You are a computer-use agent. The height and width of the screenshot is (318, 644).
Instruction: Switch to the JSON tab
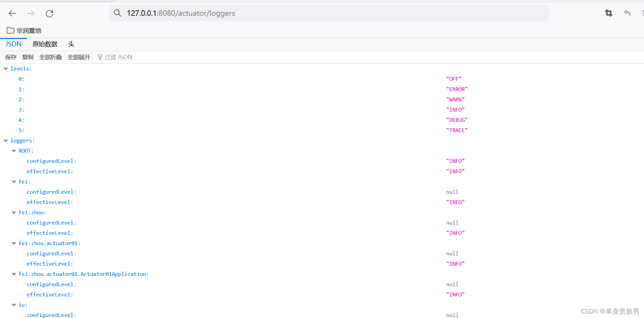pyautogui.click(x=13, y=44)
